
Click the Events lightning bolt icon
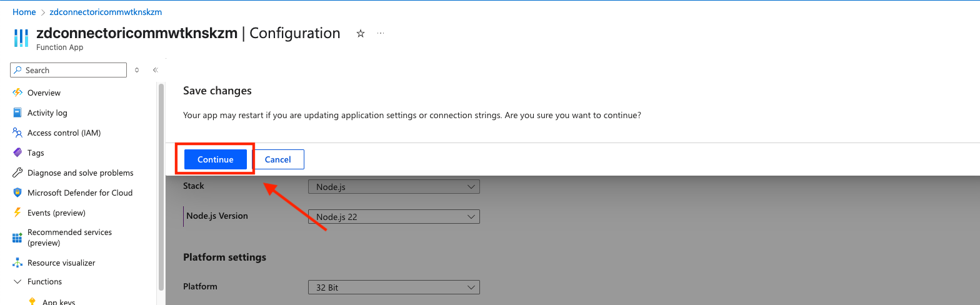pos(17,212)
